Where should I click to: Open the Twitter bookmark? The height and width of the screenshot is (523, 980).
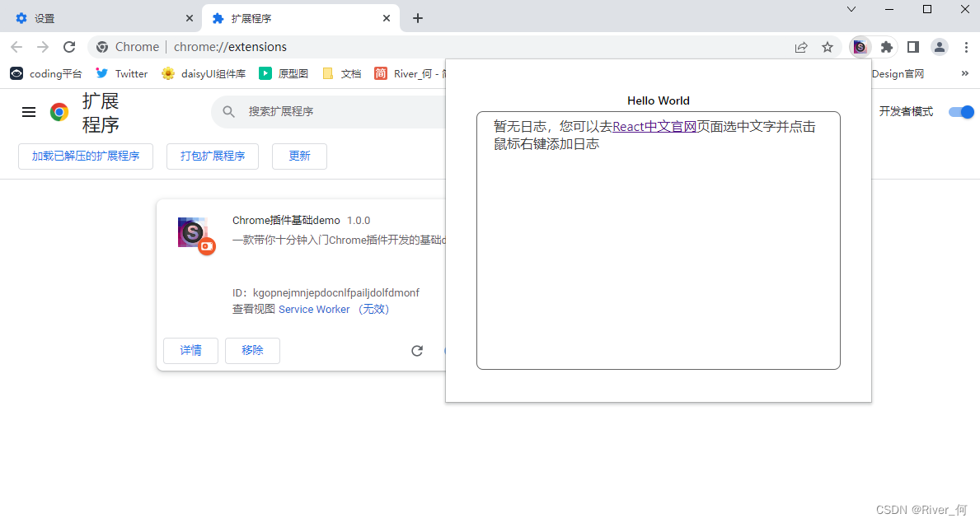pyautogui.click(x=122, y=74)
